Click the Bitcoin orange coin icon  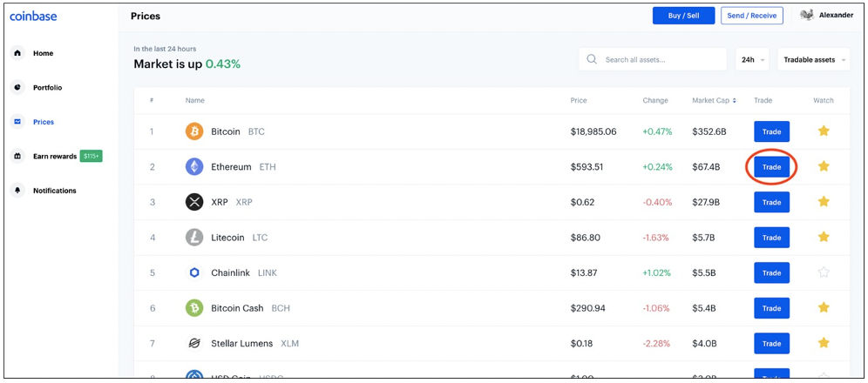tap(194, 131)
